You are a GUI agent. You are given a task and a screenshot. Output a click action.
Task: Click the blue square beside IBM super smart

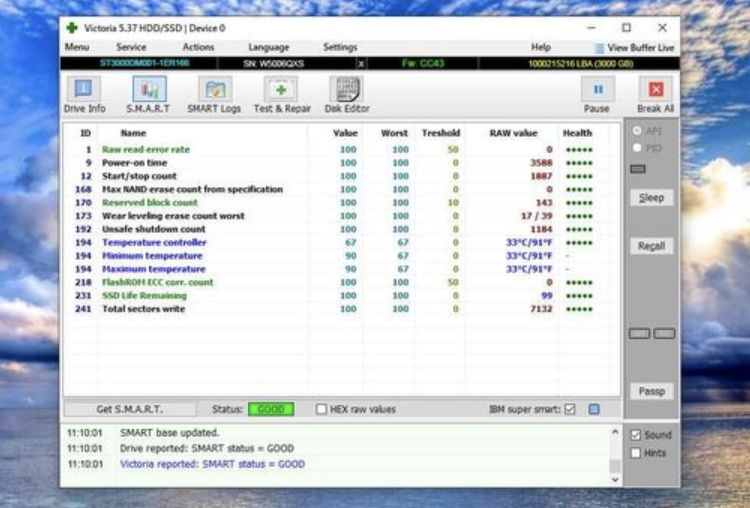coord(594,409)
